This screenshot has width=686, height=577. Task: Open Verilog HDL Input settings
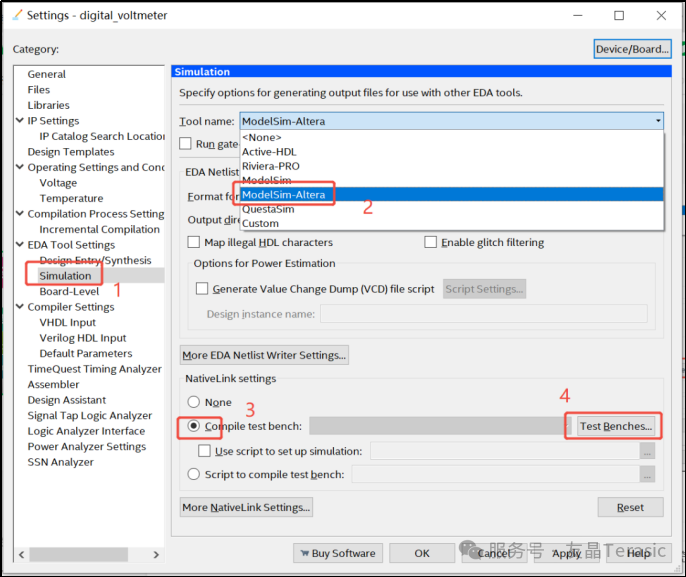pyautogui.click(x=83, y=338)
